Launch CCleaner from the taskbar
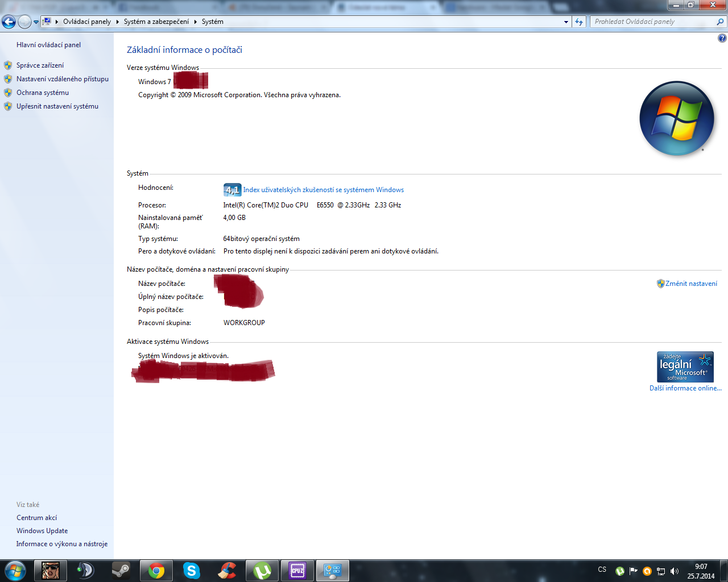 tap(227, 570)
